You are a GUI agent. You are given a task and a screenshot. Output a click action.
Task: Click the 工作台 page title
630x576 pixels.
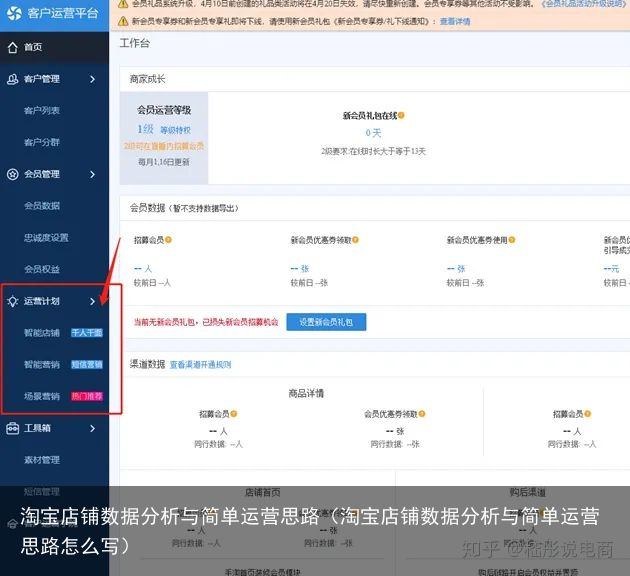pos(135,43)
